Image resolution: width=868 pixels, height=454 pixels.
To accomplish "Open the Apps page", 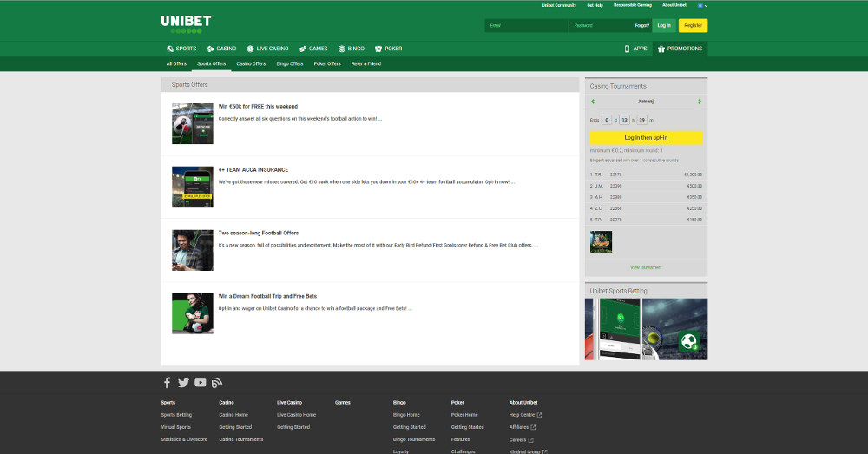I will 635,49.
